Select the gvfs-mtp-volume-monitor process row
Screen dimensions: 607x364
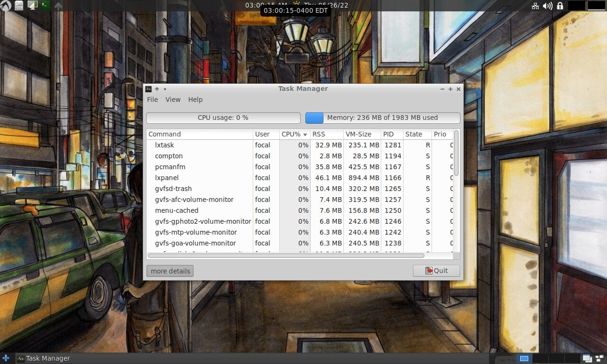300,232
